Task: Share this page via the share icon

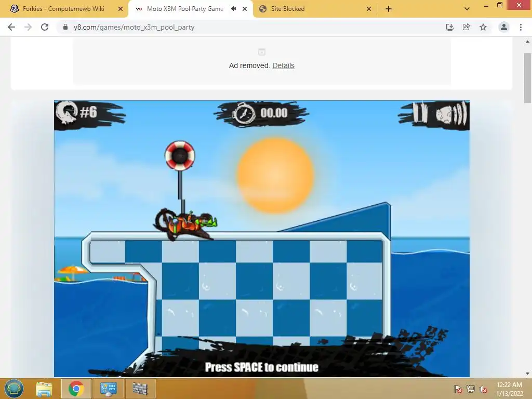Action: 467,27
